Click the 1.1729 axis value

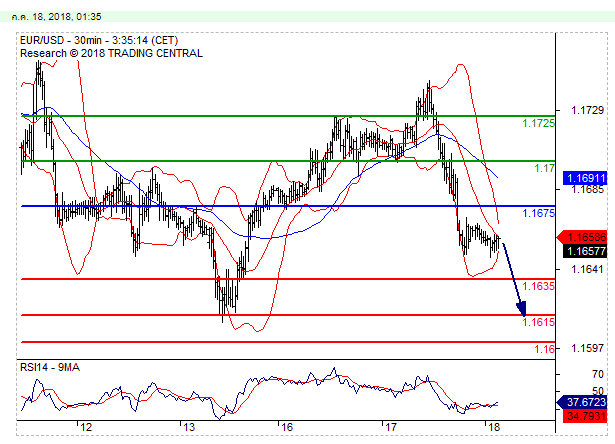tap(587, 110)
